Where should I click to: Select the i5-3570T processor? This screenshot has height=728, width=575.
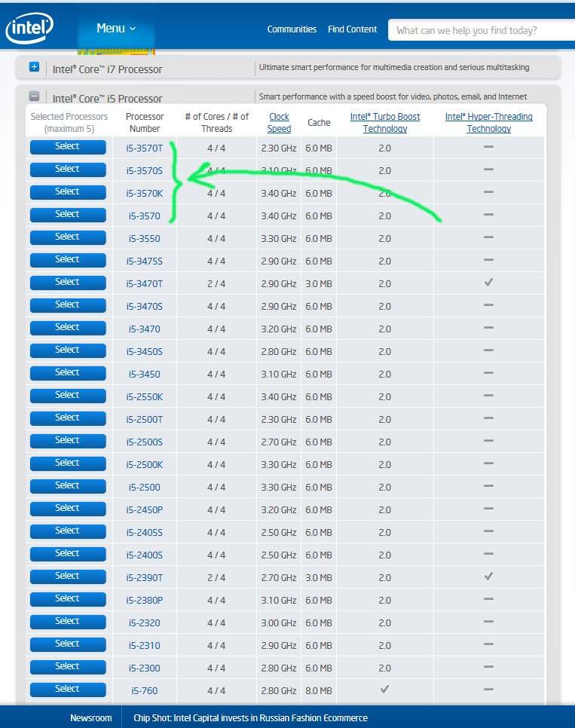click(68, 147)
